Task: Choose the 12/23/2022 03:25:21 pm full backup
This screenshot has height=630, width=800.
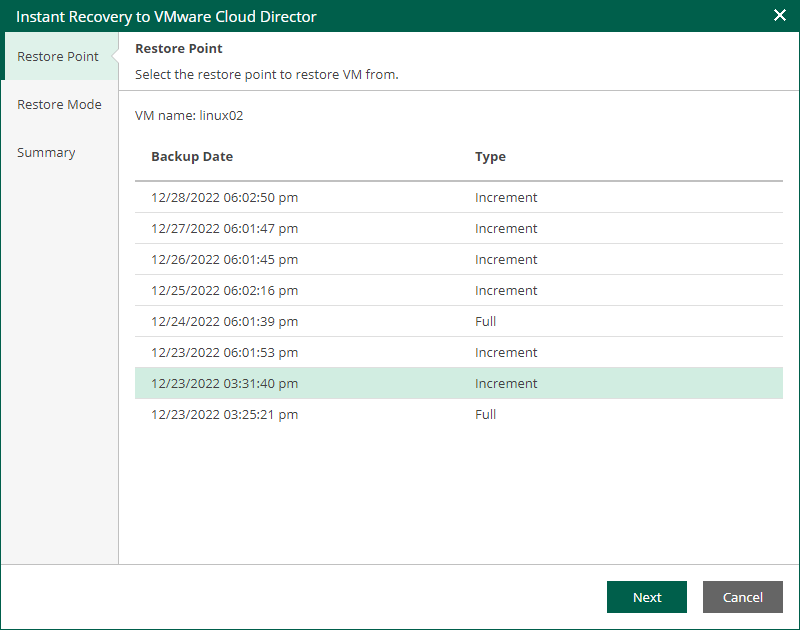Action: pos(224,414)
